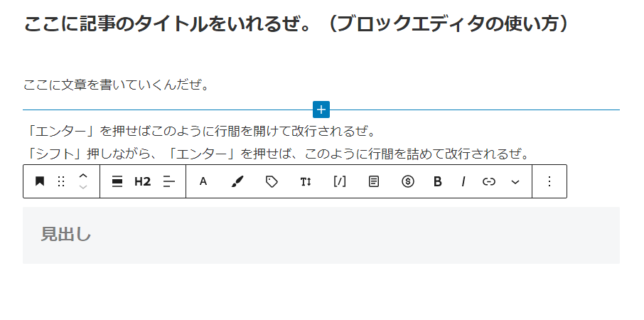644x320 pixels.
Task: Insert a link with the link icon
Action: pos(489,181)
